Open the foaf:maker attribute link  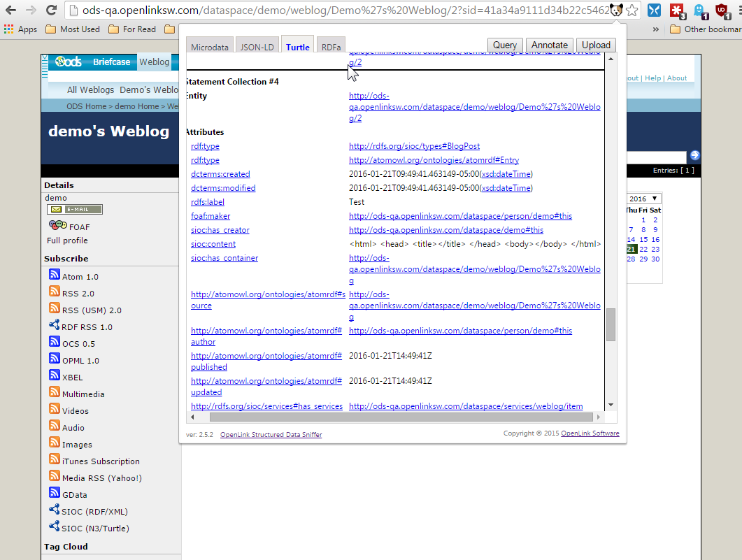(211, 216)
